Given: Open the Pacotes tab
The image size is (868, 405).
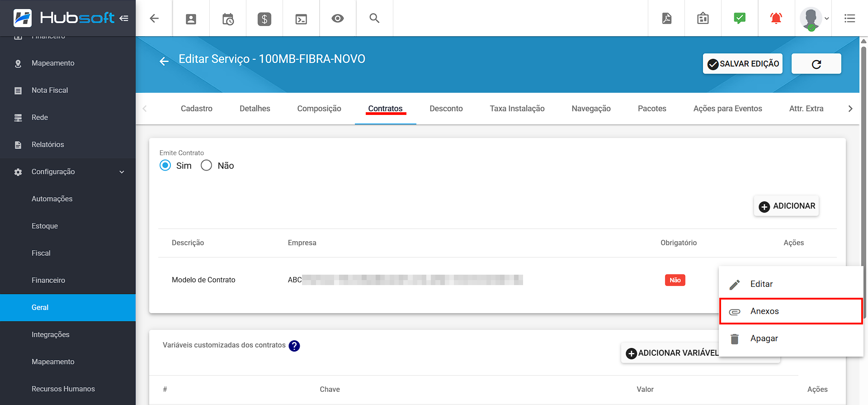Looking at the screenshot, I should pos(652,109).
